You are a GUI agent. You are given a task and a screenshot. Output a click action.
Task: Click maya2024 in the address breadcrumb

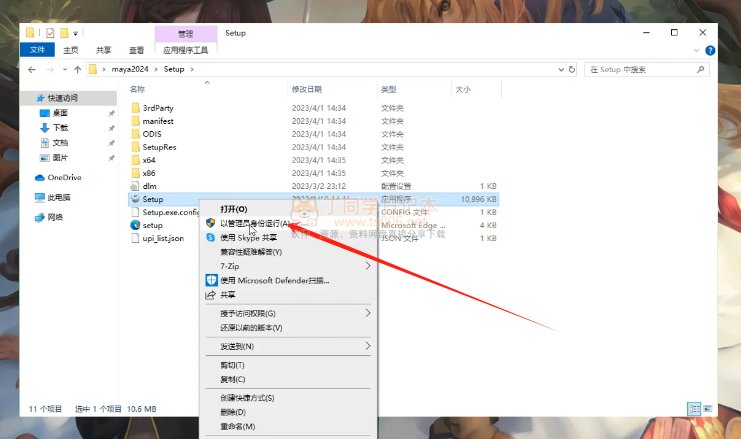130,69
